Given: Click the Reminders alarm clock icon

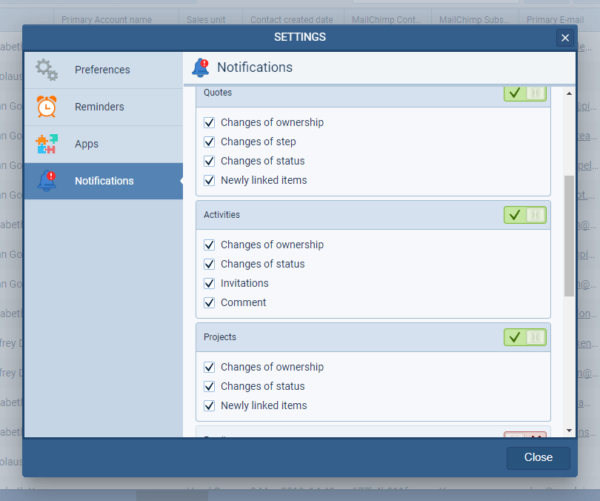Looking at the screenshot, I should click(x=47, y=107).
